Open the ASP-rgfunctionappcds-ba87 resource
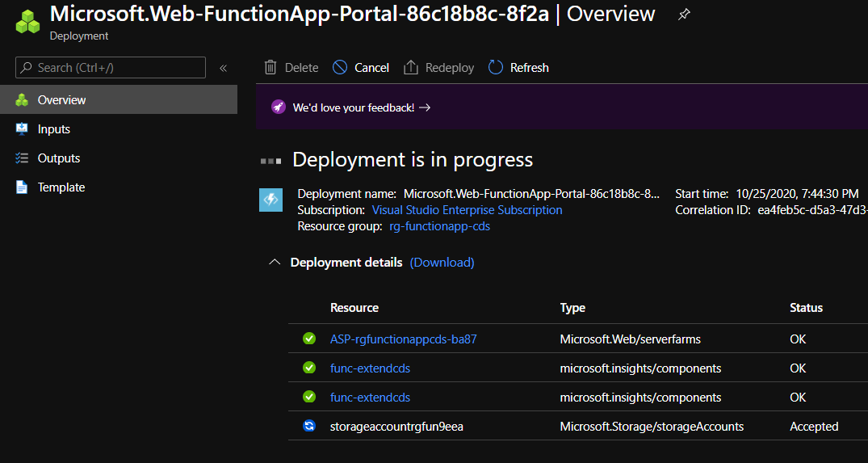This screenshot has width=868, height=463. 403,339
